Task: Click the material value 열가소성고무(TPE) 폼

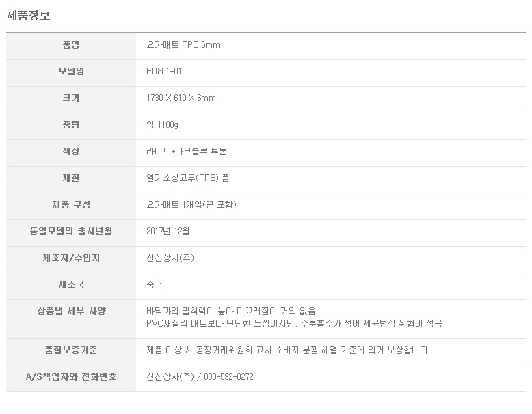Action: [188, 178]
